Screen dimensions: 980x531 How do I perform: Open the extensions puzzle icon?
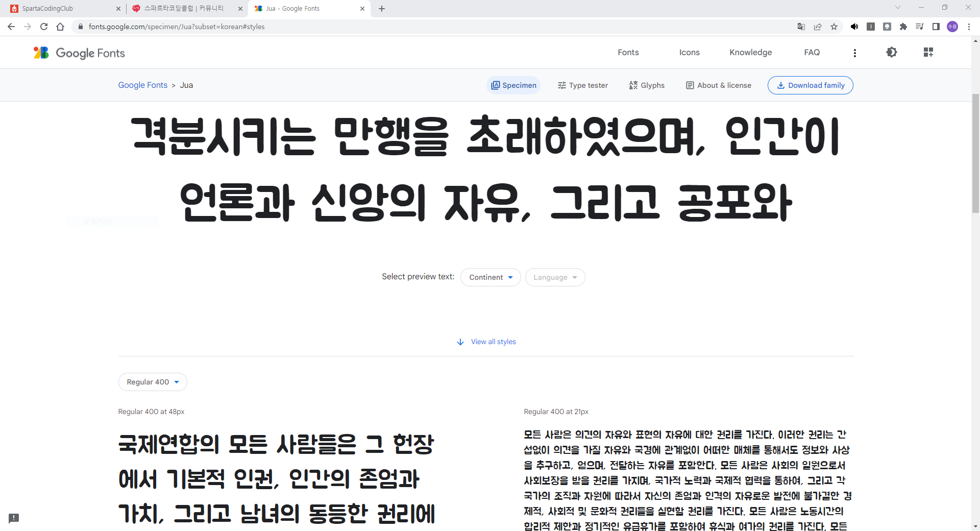tap(903, 27)
